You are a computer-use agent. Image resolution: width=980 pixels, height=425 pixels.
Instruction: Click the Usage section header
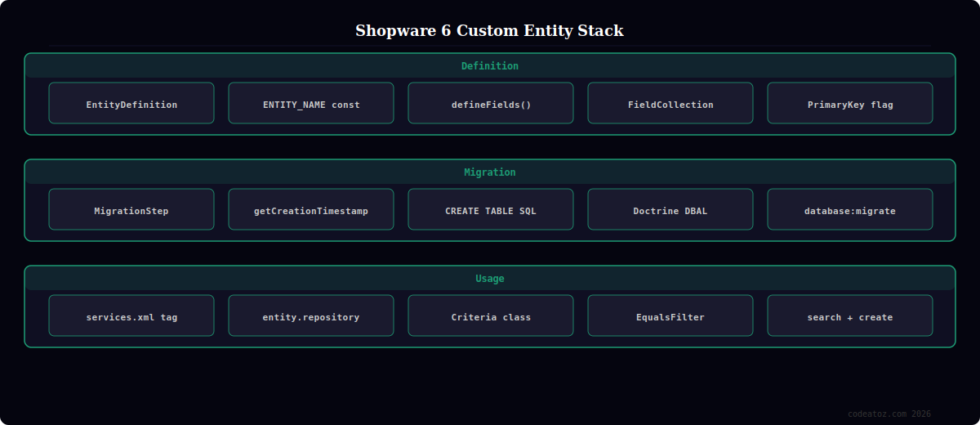(490, 278)
